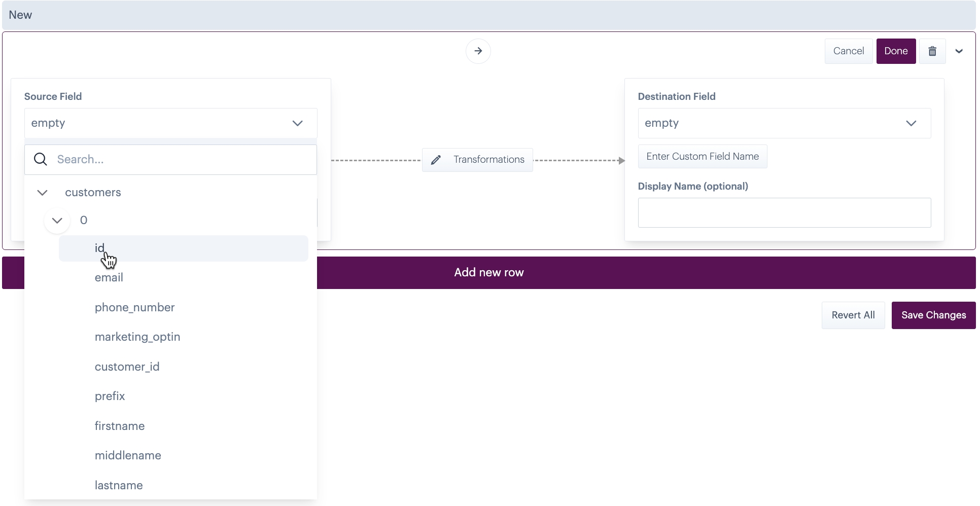
Task: Pick marketing_optin from the source list
Action: 137,337
